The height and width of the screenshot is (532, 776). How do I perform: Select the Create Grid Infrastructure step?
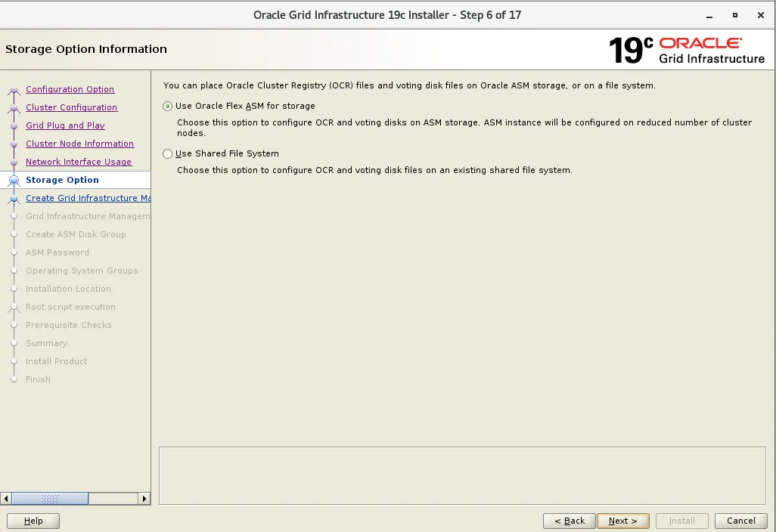pyautogui.click(x=87, y=198)
